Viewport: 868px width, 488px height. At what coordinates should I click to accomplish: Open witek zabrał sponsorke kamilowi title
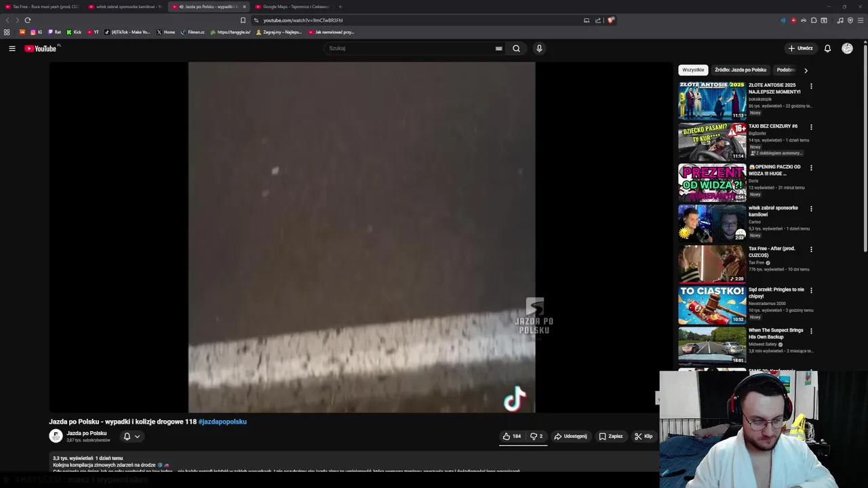click(773, 211)
